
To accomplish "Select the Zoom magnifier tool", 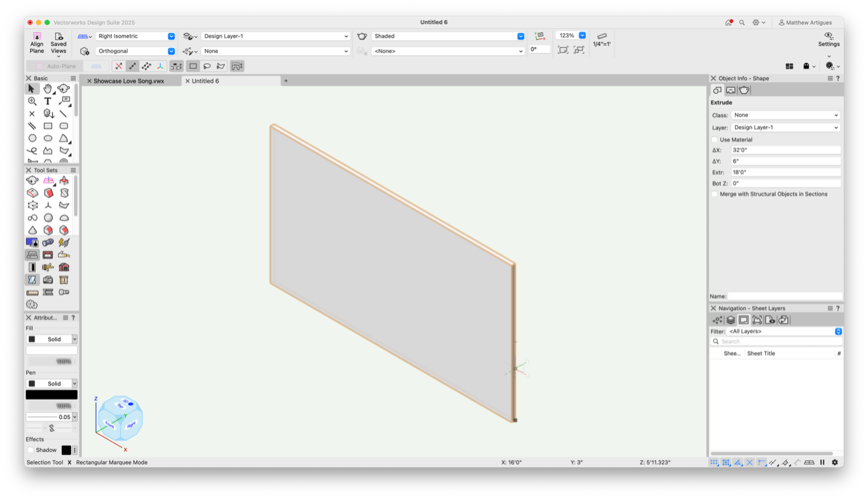I will (32, 101).
